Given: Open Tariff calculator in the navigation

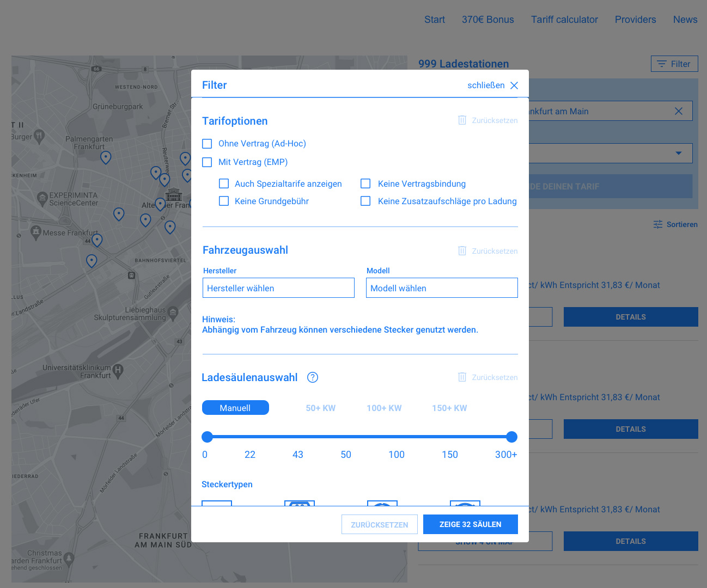Looking at the screenshot, I should pos(564,20).
